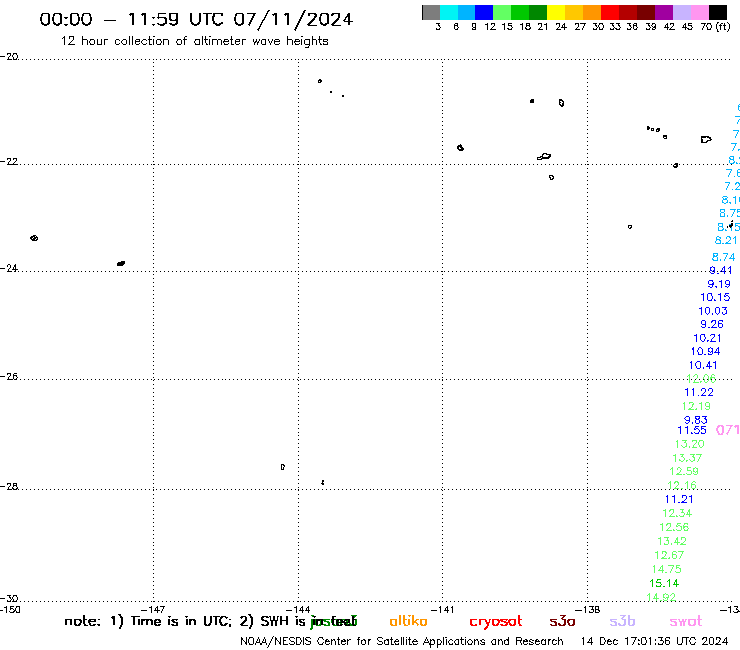The image size is (740, 650).
Task: Click the latitude label -26
Action: (9, 377)
